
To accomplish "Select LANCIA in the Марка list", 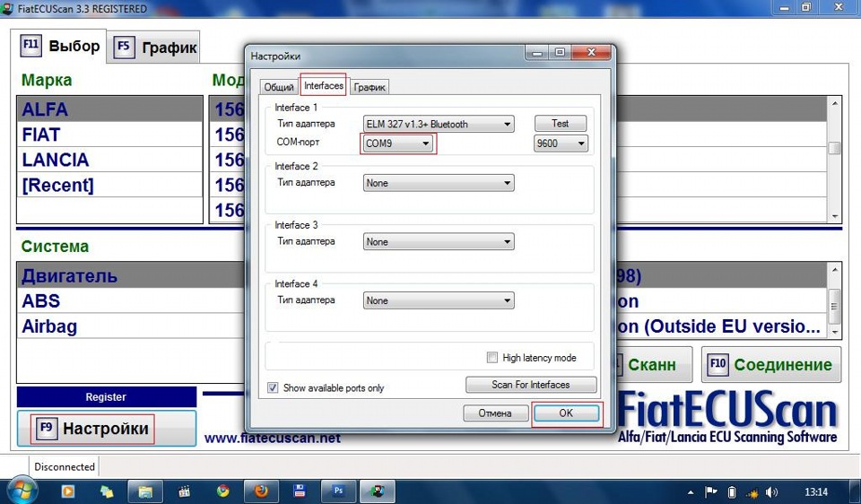I will tap(109, 160).
